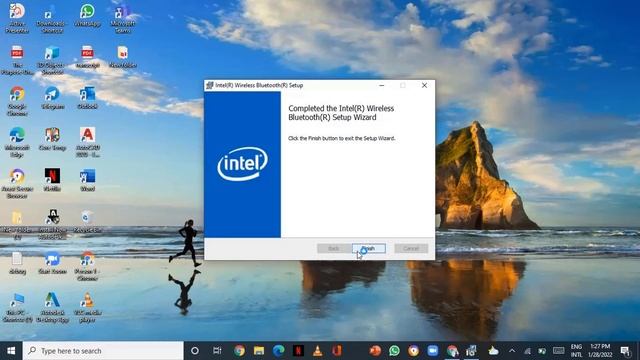
Task: Open AutoCAD 2020 desktop shortcut
Action: click(x=87, y=142)
